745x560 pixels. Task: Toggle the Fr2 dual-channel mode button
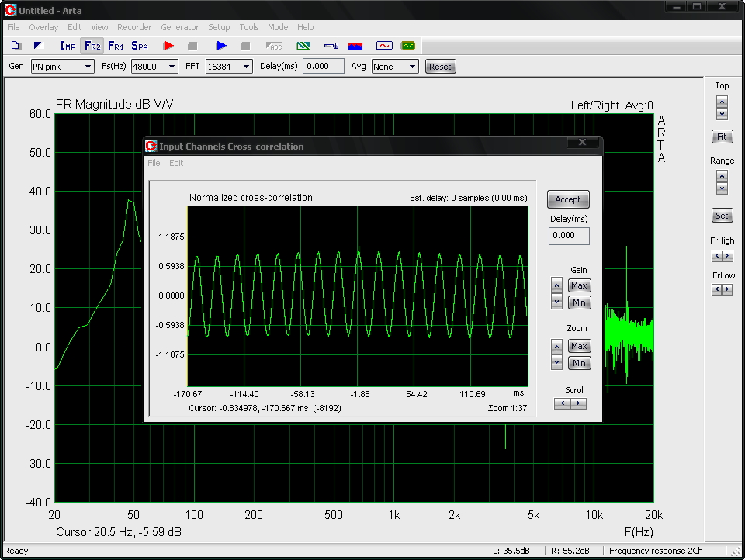coord(92,46)
